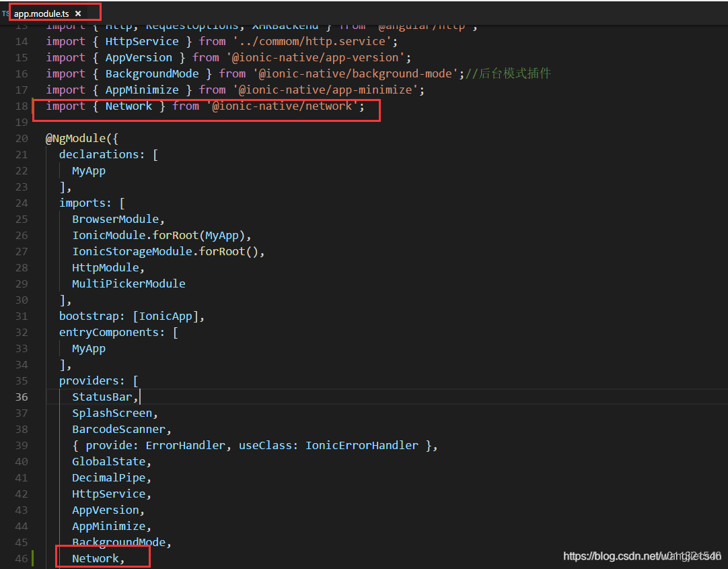Click line number 14 in gutter

[22, 42]
